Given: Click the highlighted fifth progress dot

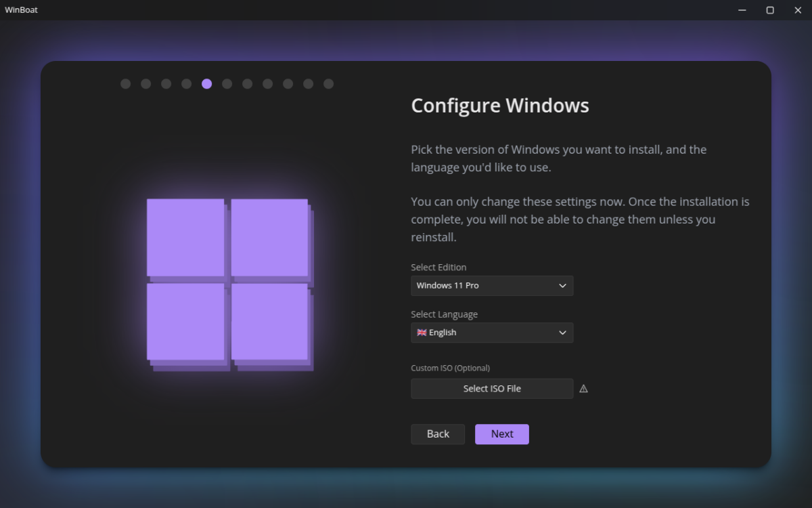Looking at the screenshot, I should 206,83.
